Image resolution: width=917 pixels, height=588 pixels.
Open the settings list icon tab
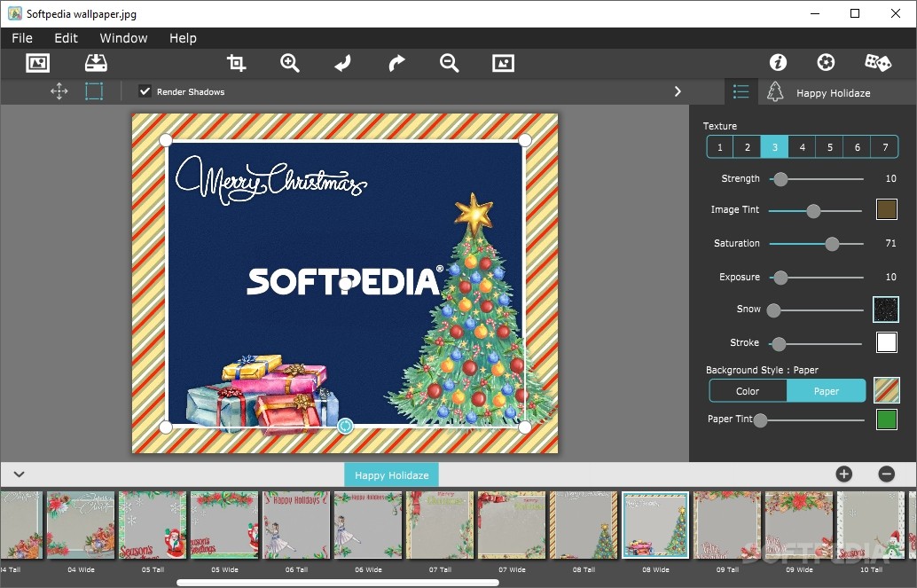741,92
